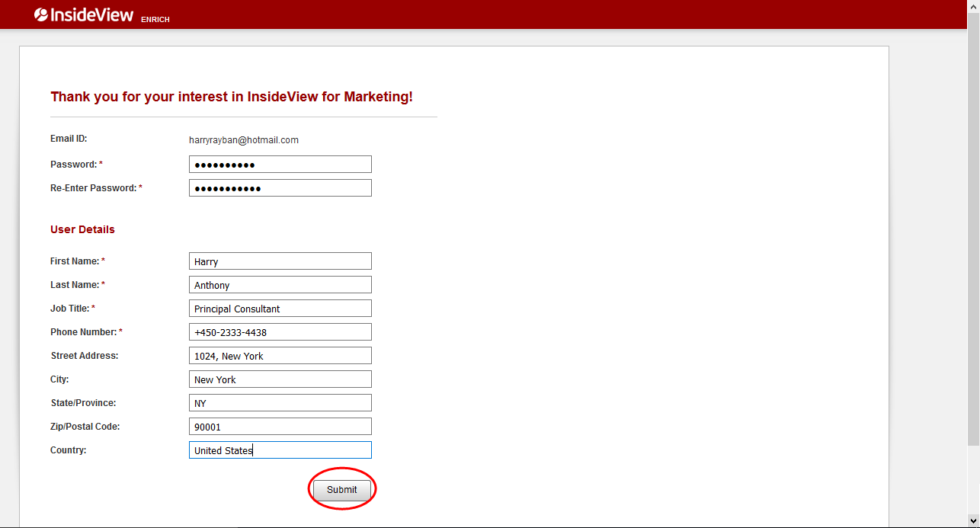The height and width of the screenshot is (528, 980).
Task: Click the Job Title field
Action: (x=280, y=309)
